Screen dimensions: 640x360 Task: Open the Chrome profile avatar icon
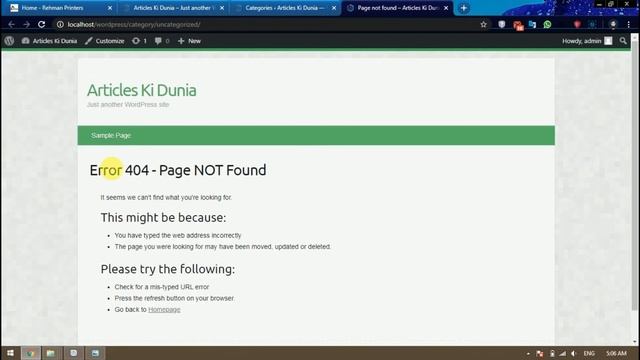point(613,24)
